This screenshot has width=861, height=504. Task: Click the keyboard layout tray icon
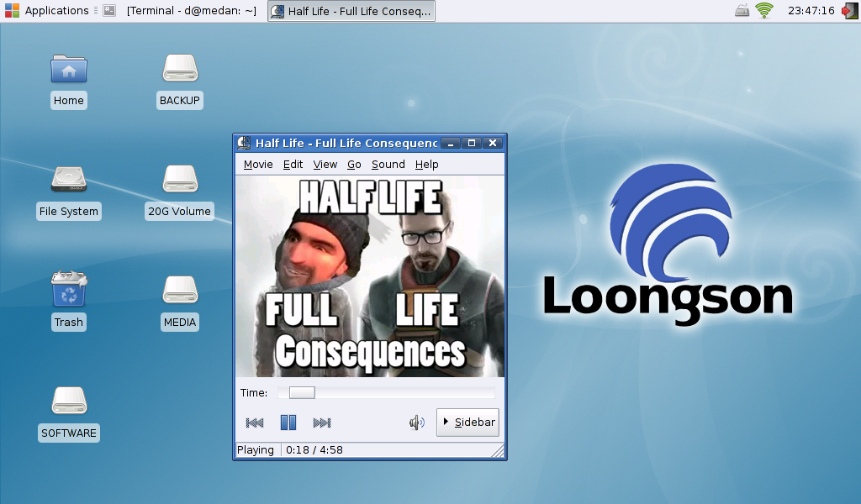click(742, 10)
